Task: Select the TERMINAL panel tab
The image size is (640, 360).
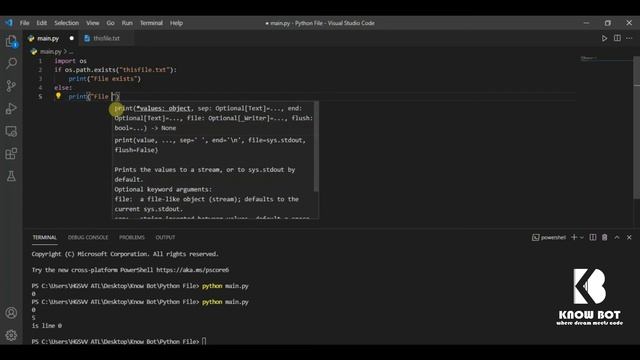Action: tap(44, 237)
